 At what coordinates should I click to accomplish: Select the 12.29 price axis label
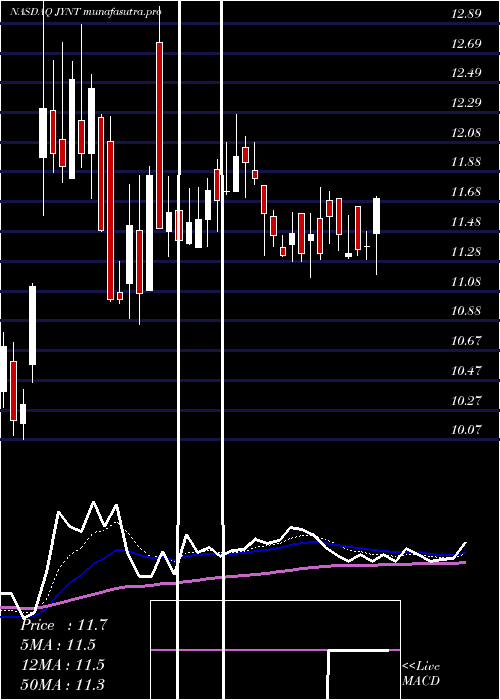pos(466,103)
